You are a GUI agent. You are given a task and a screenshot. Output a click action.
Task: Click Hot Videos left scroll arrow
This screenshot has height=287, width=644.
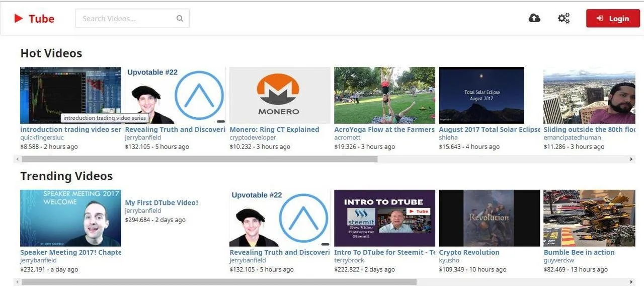(x=18, y=159)
